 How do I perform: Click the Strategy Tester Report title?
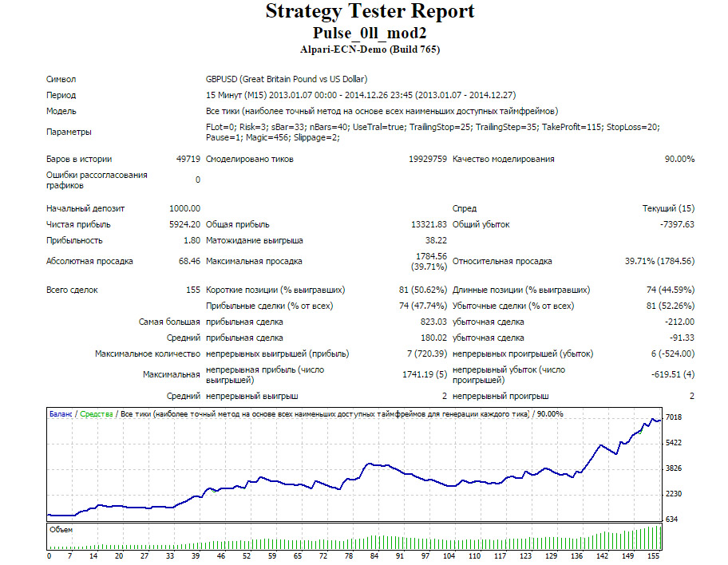click(370, 11)
